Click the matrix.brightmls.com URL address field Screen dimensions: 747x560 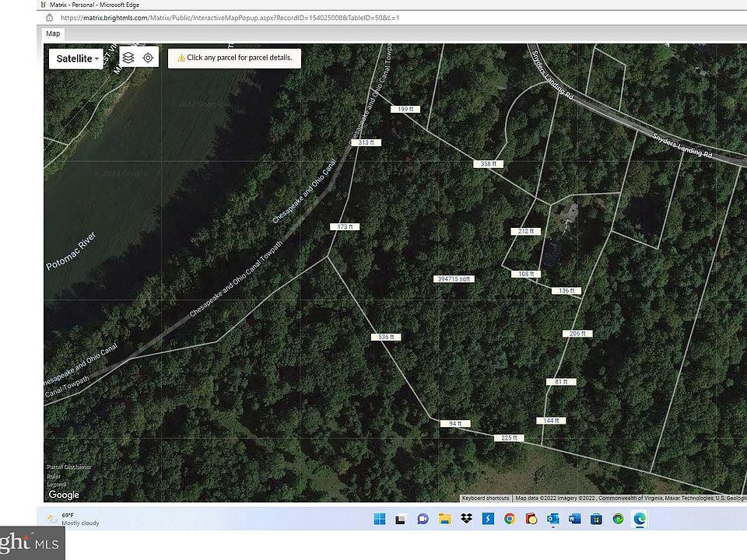(x=230, y=18)
